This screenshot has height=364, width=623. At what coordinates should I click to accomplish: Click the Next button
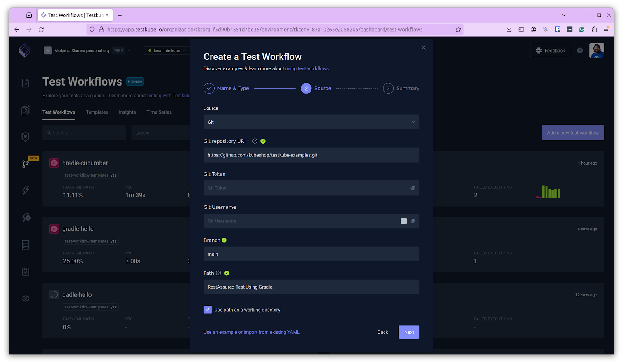tap(409, 332)
